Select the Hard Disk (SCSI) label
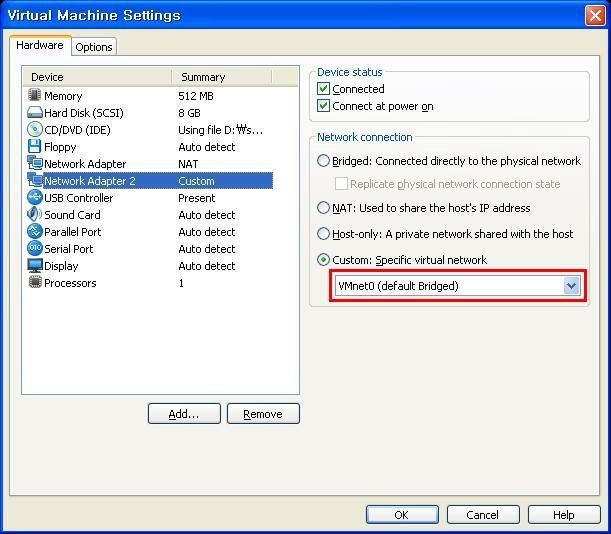Image resolution: width=611 pixels, height=534 pixels. [84, 113]
